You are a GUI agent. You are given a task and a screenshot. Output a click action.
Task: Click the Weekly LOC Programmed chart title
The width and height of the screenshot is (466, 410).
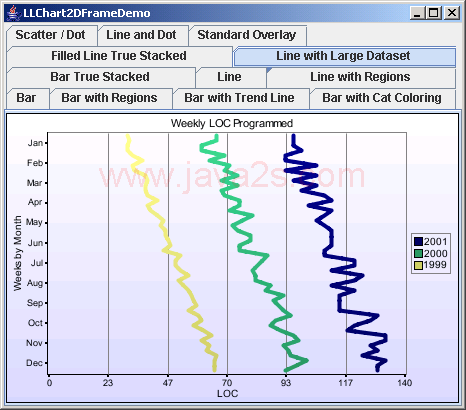click(232, 123)
